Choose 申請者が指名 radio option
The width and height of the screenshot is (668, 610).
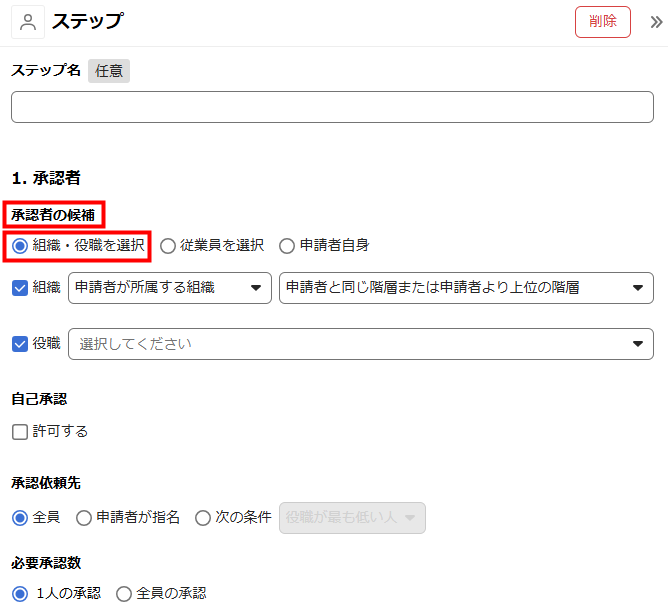84,518
